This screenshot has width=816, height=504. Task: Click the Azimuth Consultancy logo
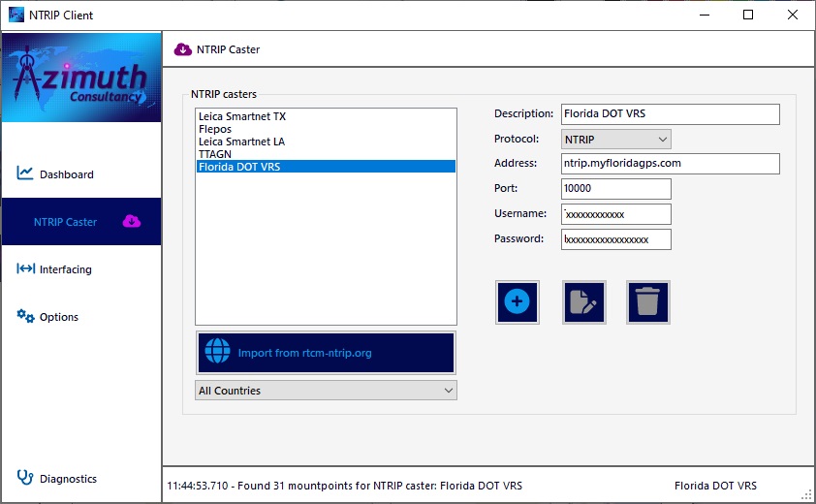pos(81,78)
